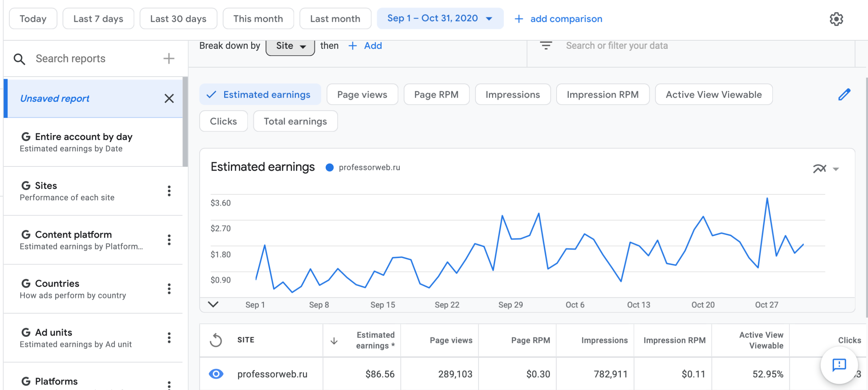Image resolution: width=868 pixels, height=390 pixels.
Task: Toggle the Estimated earnings metric chip
Action: point(260,94)
